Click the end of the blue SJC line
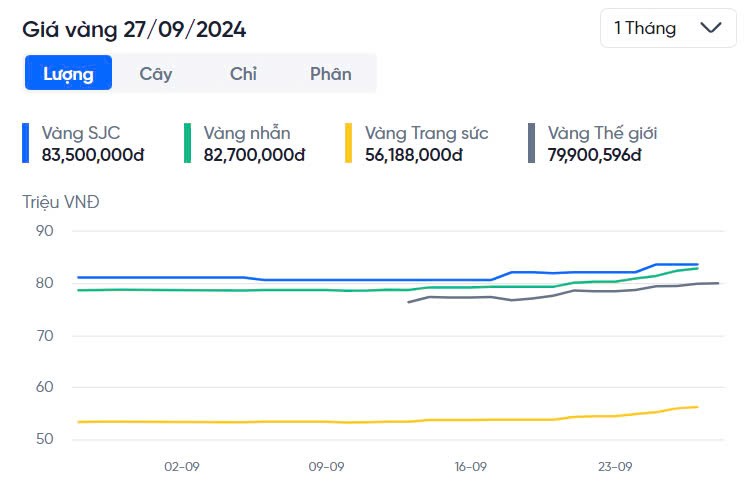The image size is (756, 488). coord(696,265)
